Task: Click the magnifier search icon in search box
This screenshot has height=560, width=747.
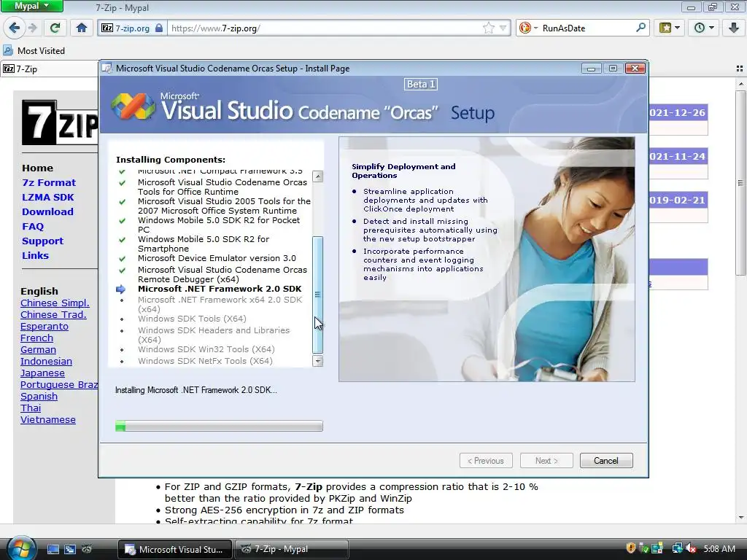Action: [640, 28]
